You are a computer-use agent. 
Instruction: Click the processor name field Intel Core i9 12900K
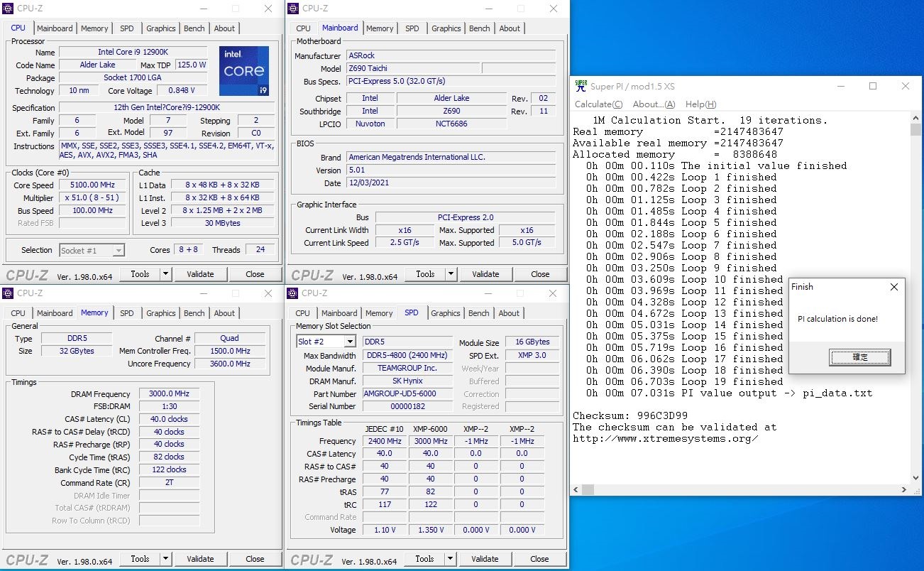tap(133, 52)
